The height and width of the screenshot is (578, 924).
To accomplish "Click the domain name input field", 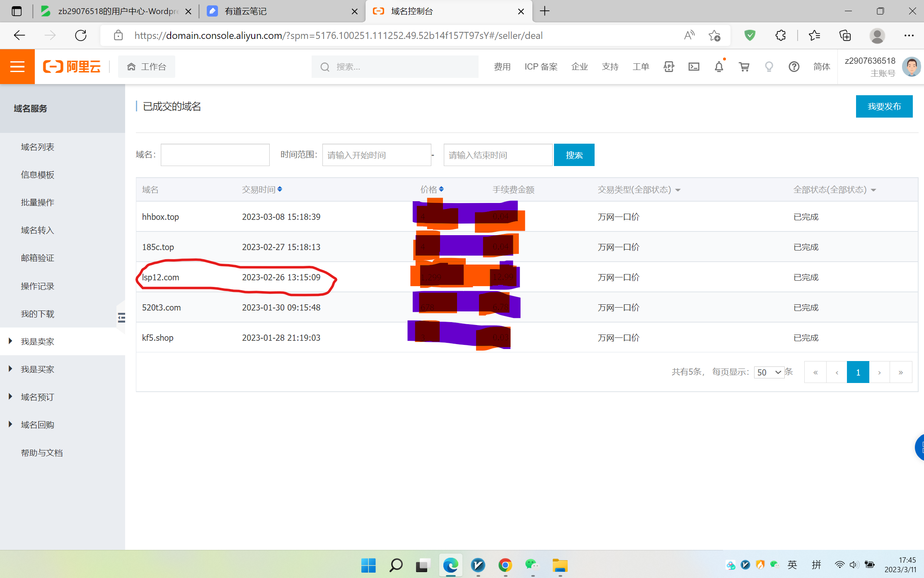I will 215,155.
